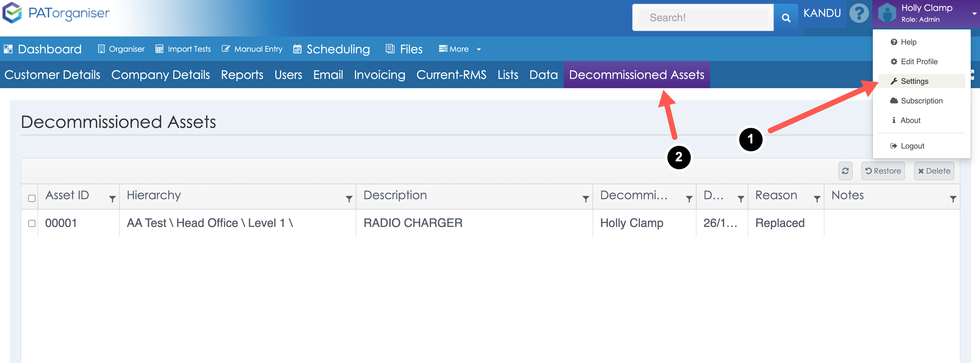Collapse the Holly Clamp user menu arrow
The width and height of the screenshot is (980, 363).
tap(974, 14)
